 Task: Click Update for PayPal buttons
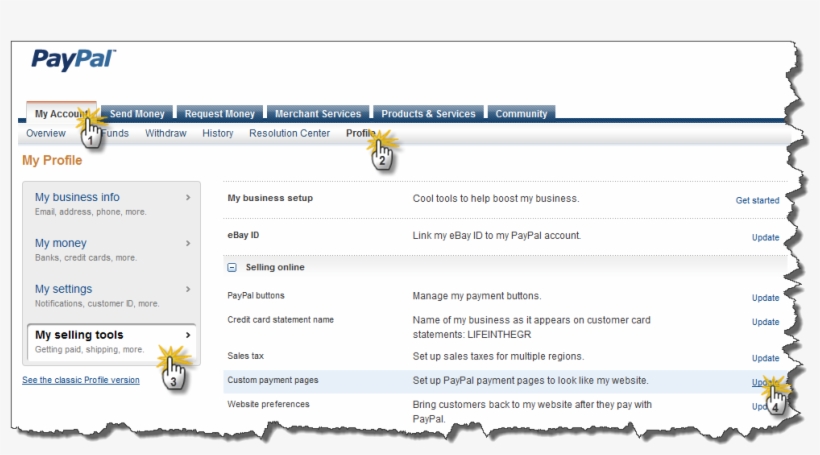tap(765, 298)
